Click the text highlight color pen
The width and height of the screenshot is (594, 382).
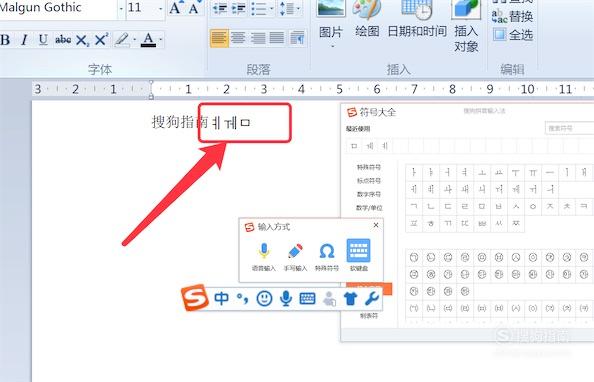coord(122,39)
